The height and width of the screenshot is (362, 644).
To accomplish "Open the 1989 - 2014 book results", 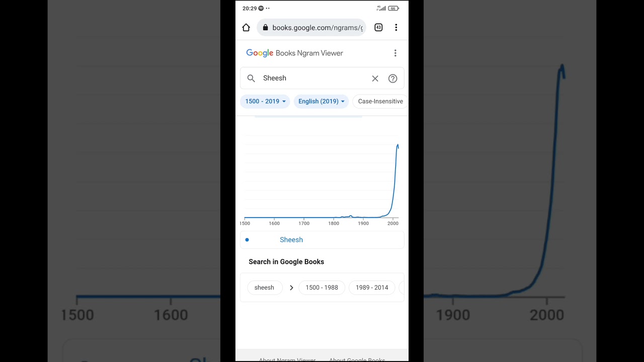I will [x=372, y=288].
